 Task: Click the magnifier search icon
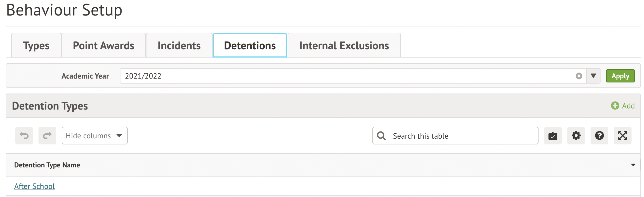381,136
